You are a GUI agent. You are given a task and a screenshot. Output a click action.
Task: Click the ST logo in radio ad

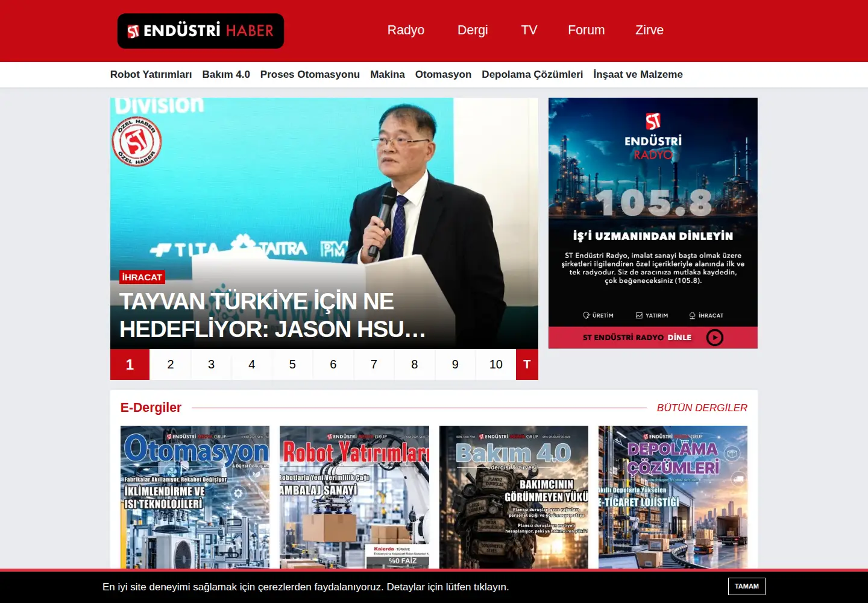coord(653,121)
